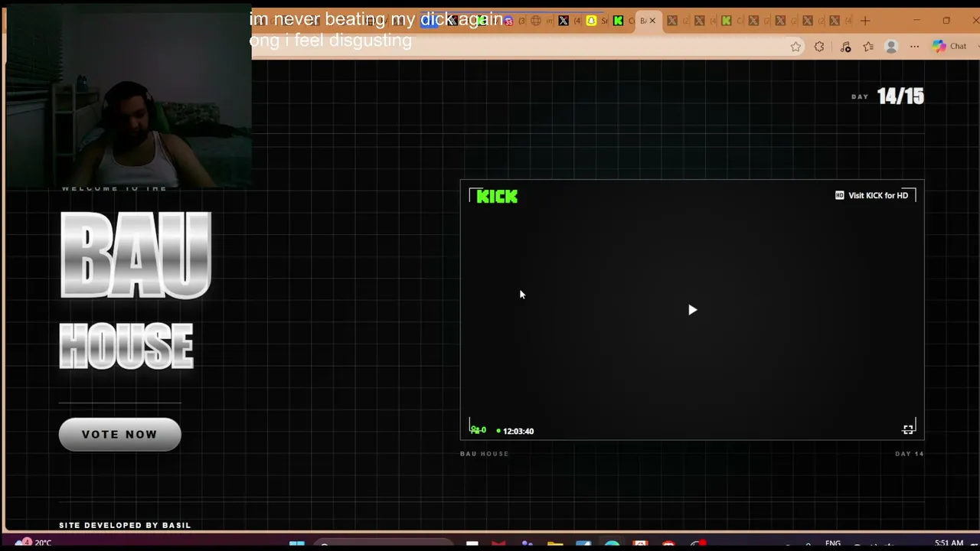The image size is (980, 551).
Task: Click the BAU HOUSE caption under the player
Action: 484,454
